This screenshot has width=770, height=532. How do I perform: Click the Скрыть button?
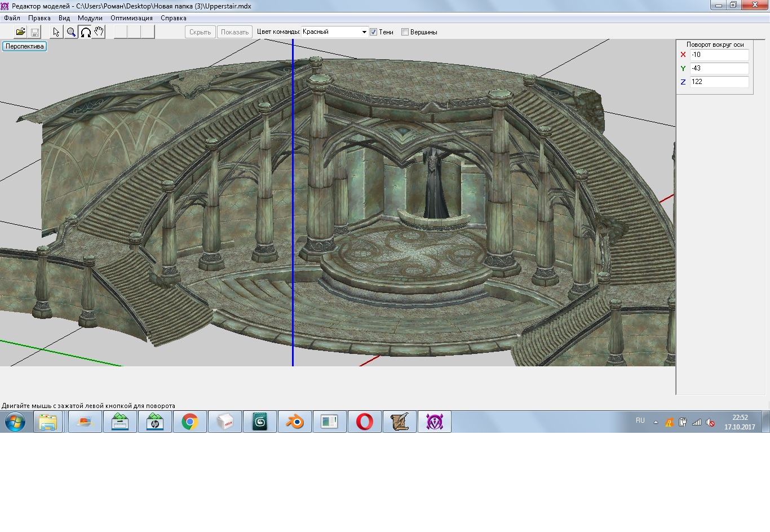pyautogui.click(x=200, y=32)
